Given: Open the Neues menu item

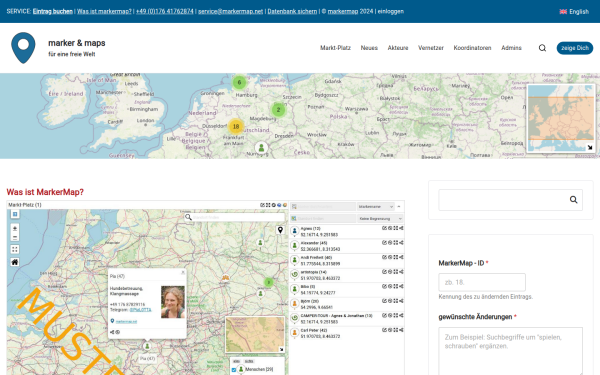Looking at the screenshot, I should click(x=369, y=48).
